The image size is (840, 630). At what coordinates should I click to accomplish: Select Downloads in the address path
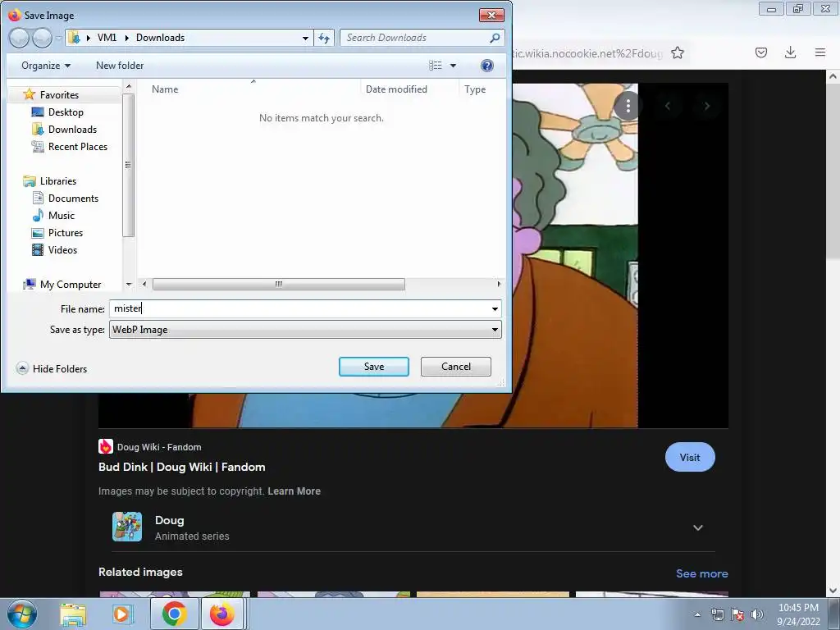[160, 38]
